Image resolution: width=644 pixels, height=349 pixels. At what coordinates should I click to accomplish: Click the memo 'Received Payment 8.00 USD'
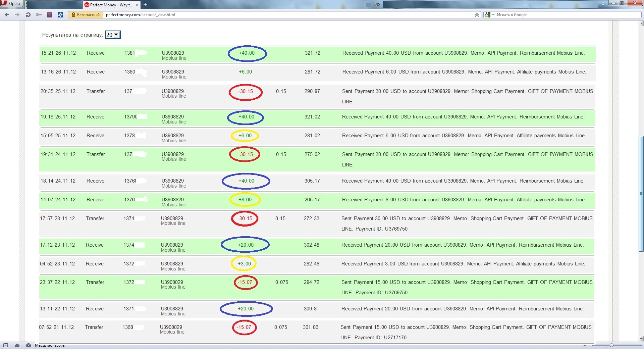tap(464, 200)
